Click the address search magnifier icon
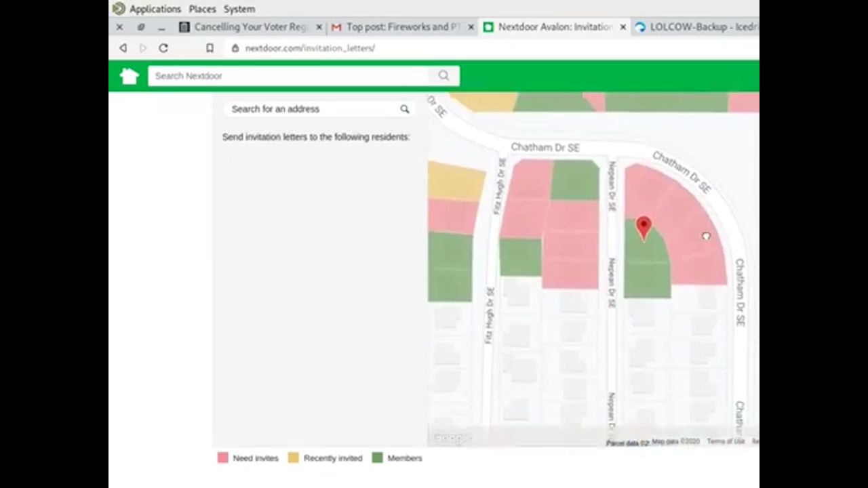This screenshot has height=488, width=868. click(x=405, y=109)
